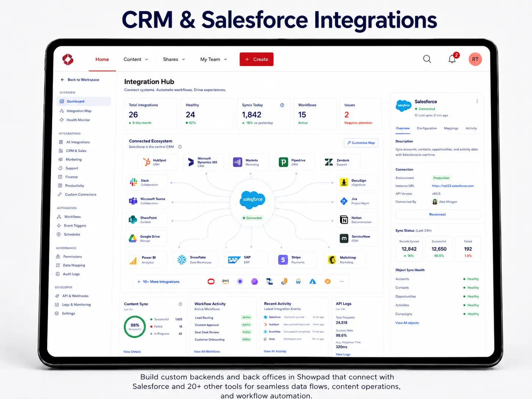Select the Slack Collaboration tile
Viewport: 532px width, 399px height.
[147, 182]
